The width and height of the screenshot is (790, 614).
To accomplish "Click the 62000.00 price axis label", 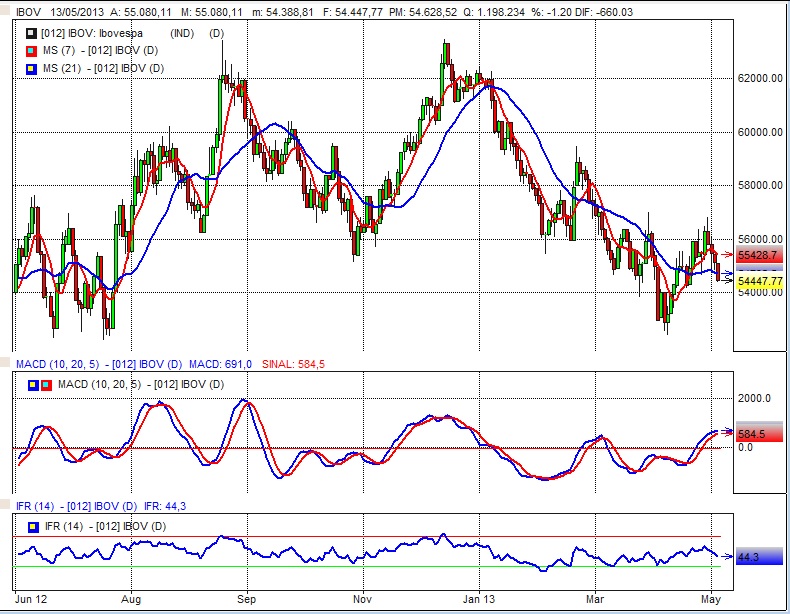I will [758, 78].
